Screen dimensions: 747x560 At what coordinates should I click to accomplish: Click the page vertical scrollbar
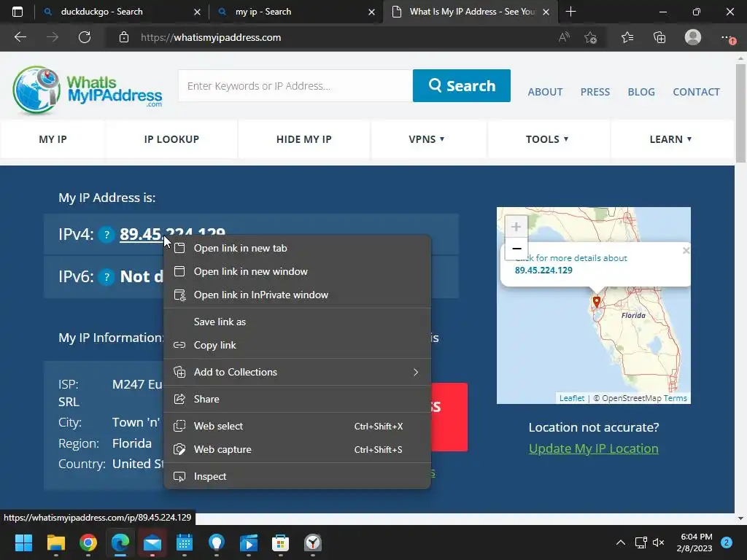pos(740,113)
